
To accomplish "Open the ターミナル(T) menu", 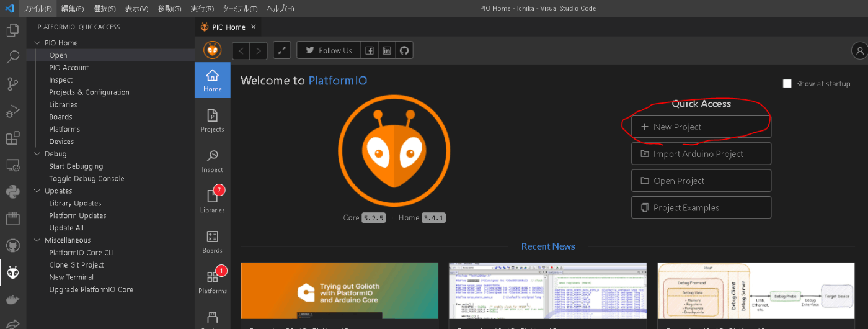I will pos(240,9).
